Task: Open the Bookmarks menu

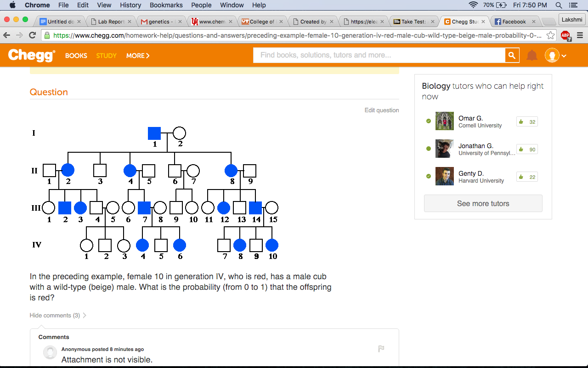Action: click(x=166, y=5)
